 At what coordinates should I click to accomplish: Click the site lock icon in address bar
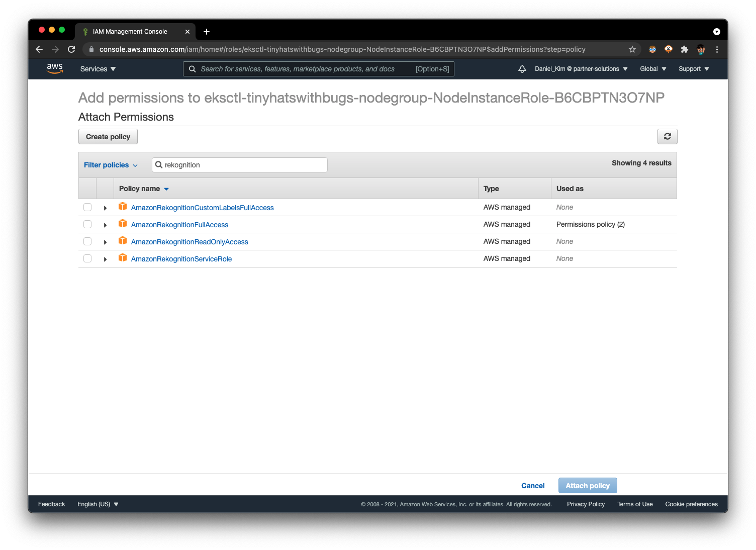91,49
